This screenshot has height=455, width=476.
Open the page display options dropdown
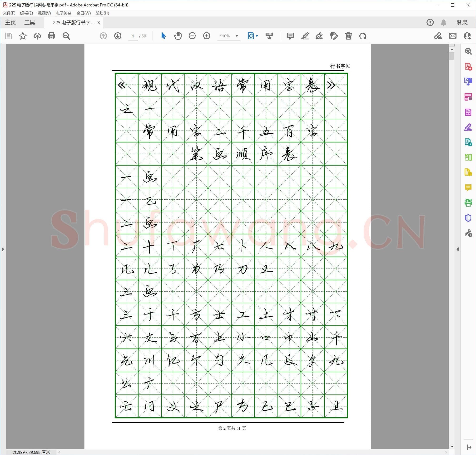point(253,36)
